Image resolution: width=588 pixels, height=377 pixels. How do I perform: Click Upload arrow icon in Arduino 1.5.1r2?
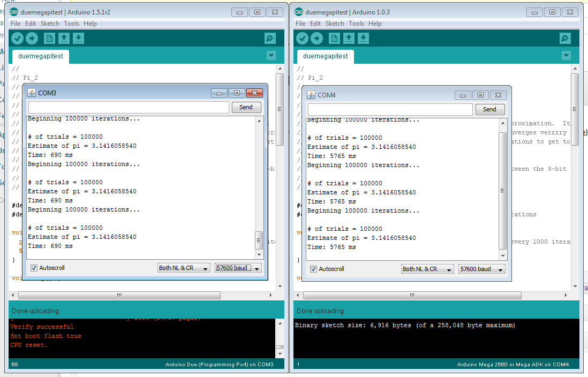(32, 38)
